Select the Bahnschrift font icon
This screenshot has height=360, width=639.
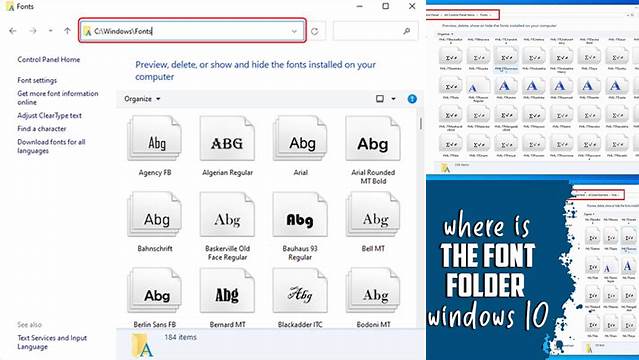click(x=154, y=214)
